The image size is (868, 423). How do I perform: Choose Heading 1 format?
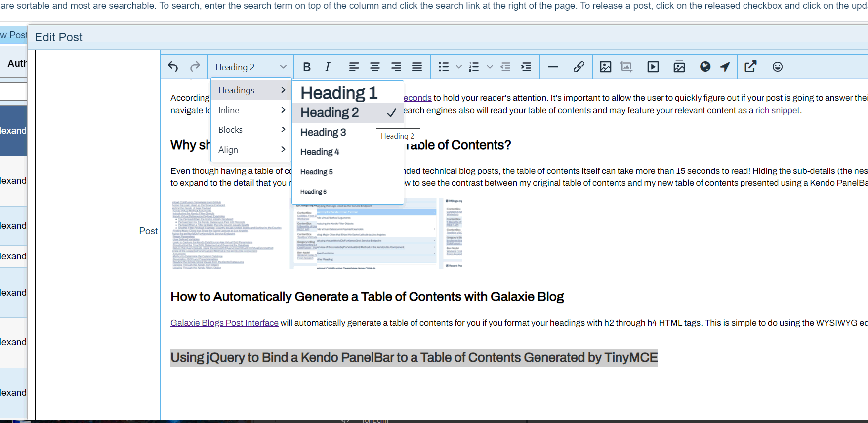[348, 92]
